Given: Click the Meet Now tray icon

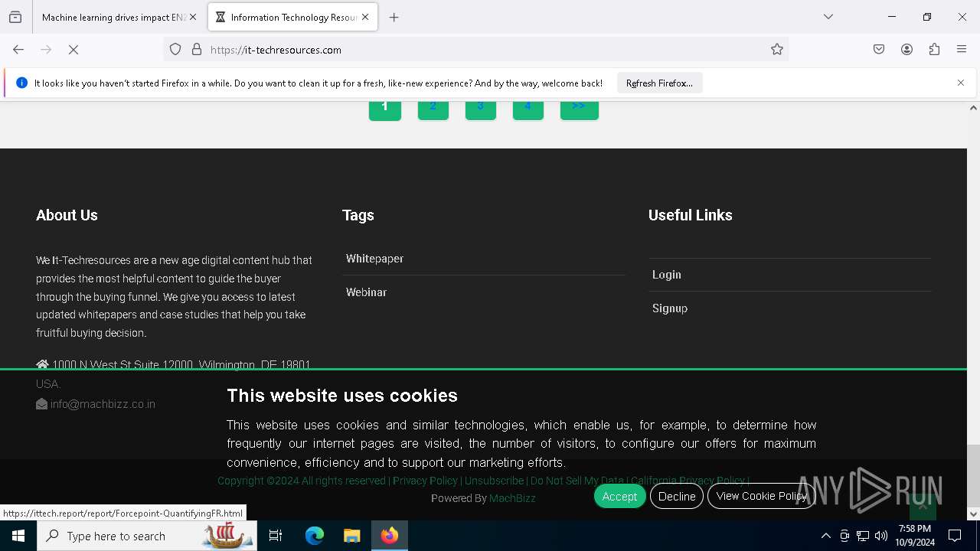Looking at the screenshot, I should [x=844, y=536].
